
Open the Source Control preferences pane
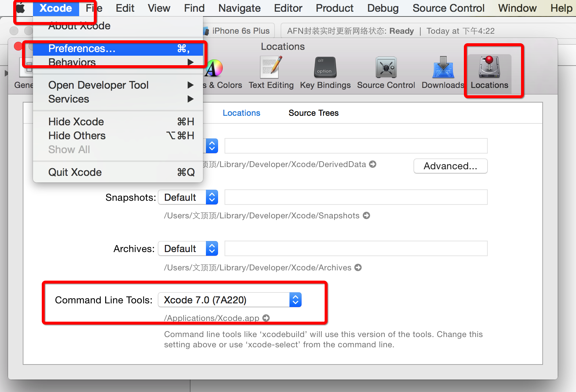[x=386, y=73]
